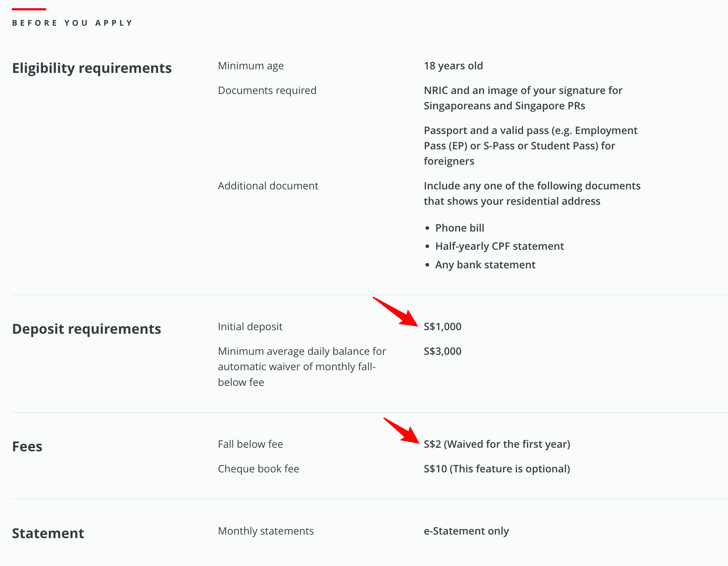Click "S$2 (Waived for the first year)" text
Image resolution: width=728 pixels, height=566 pixels.
tap(497, 444)
